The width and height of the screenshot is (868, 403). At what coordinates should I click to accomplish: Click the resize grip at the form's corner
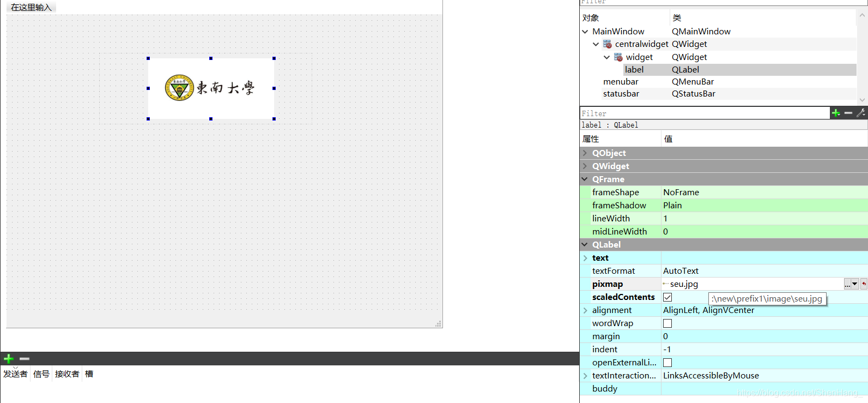438,324
